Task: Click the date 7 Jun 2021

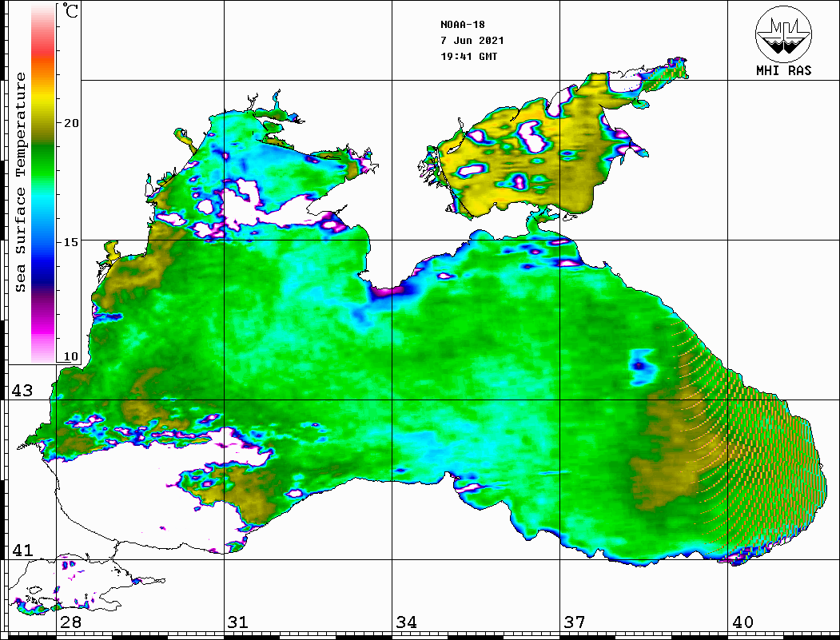Action: 472,41
